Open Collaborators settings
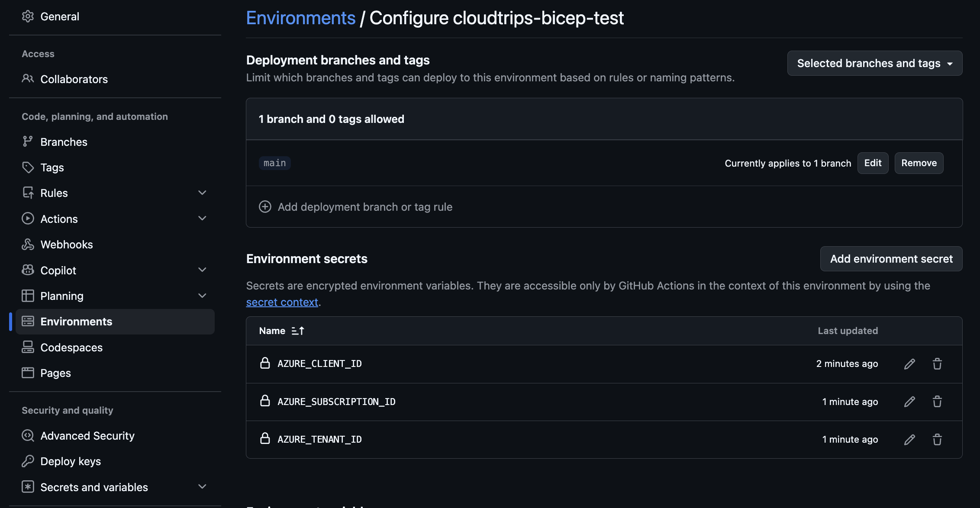Viewport: 980px width, 508px height. [x=115, y=79]
